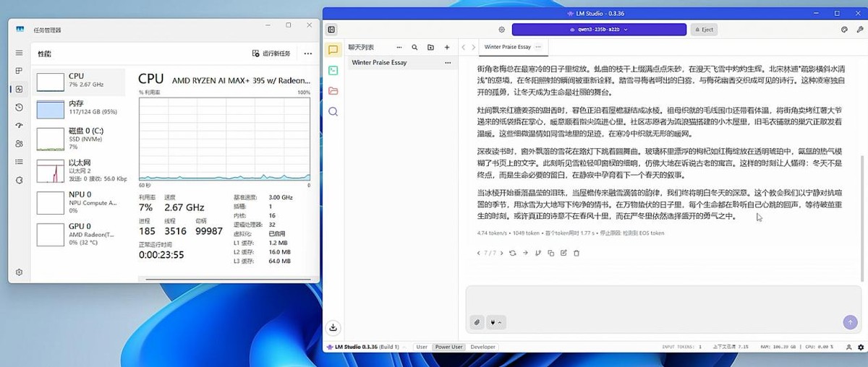Open model settings gear beside model selector
868x367 pixels.
point(501,30)
